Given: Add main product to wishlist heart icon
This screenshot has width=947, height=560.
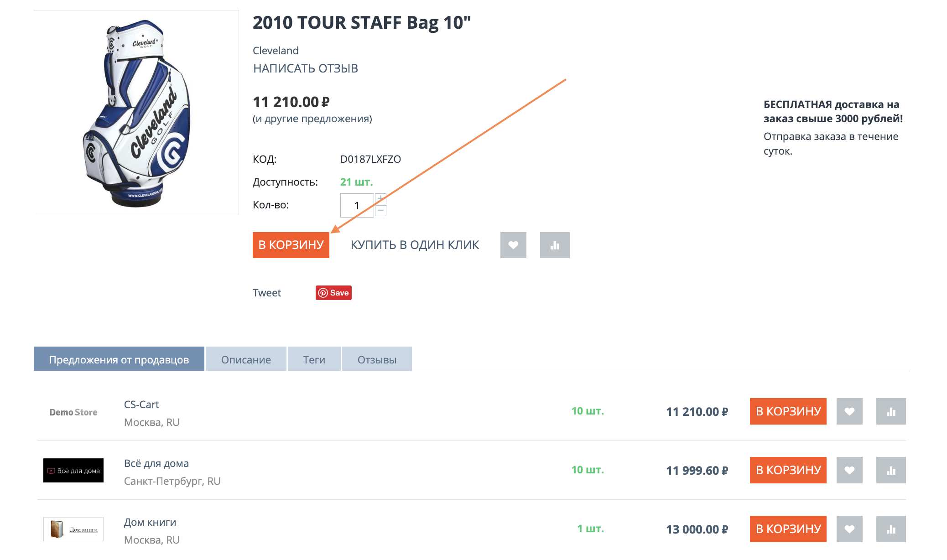Looking at the screenshot, I should (x=513, y=245).
